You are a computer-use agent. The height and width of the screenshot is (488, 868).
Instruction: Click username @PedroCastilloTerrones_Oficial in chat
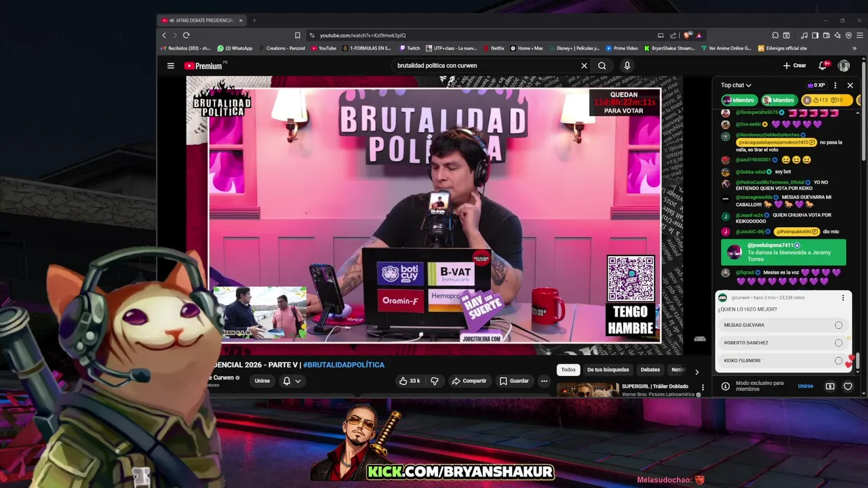770,182
